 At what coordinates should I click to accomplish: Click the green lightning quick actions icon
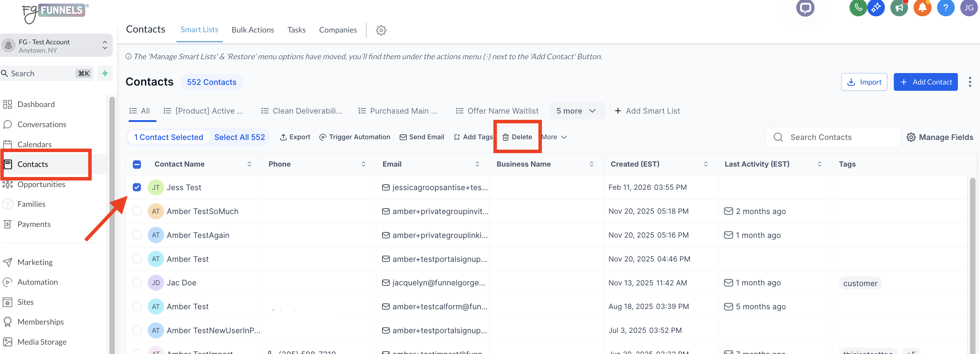pos(105,73)
